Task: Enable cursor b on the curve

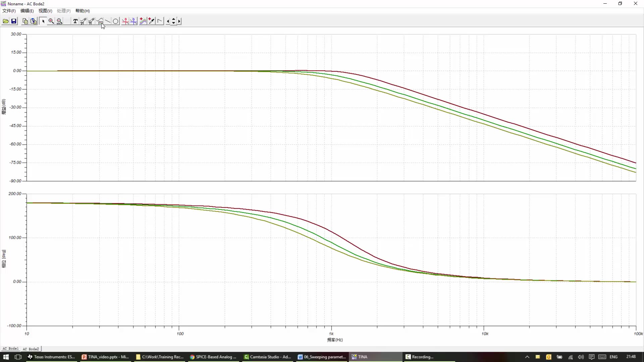Action: (x=133, y=21)
